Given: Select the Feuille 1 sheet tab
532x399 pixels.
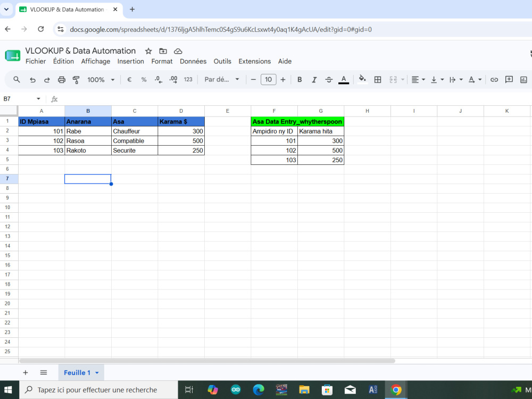Looking at the screenshot, I should [77, 372].
